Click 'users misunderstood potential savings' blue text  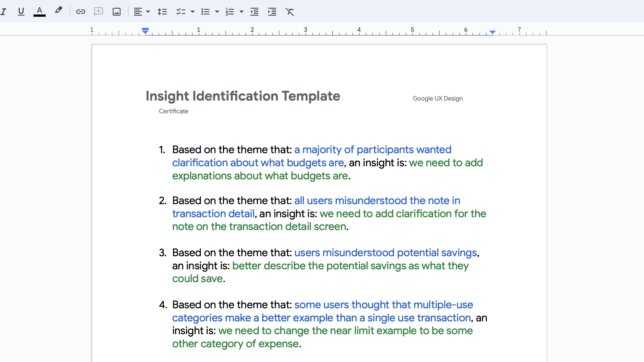[x=385, y=253]
